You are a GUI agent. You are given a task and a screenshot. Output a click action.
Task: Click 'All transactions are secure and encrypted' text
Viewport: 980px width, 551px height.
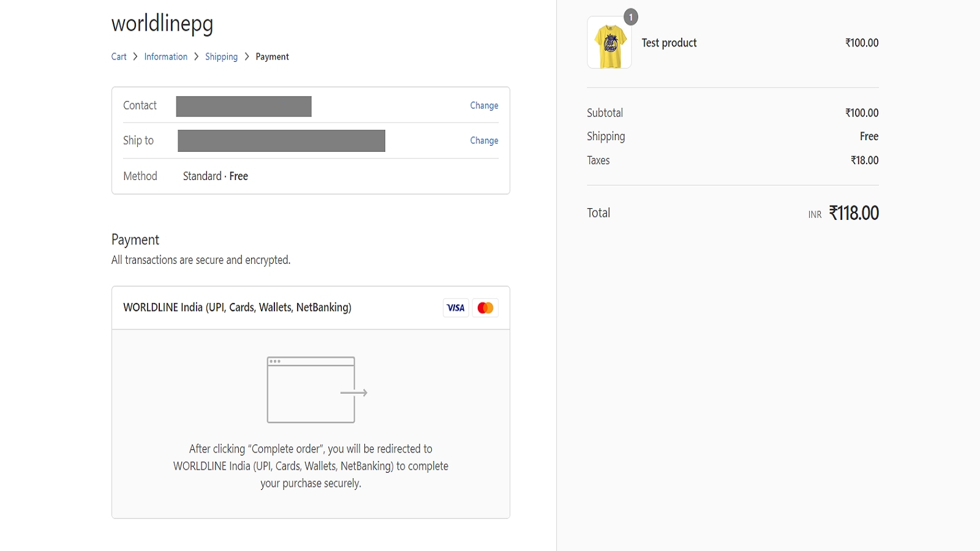click(201, 260)
